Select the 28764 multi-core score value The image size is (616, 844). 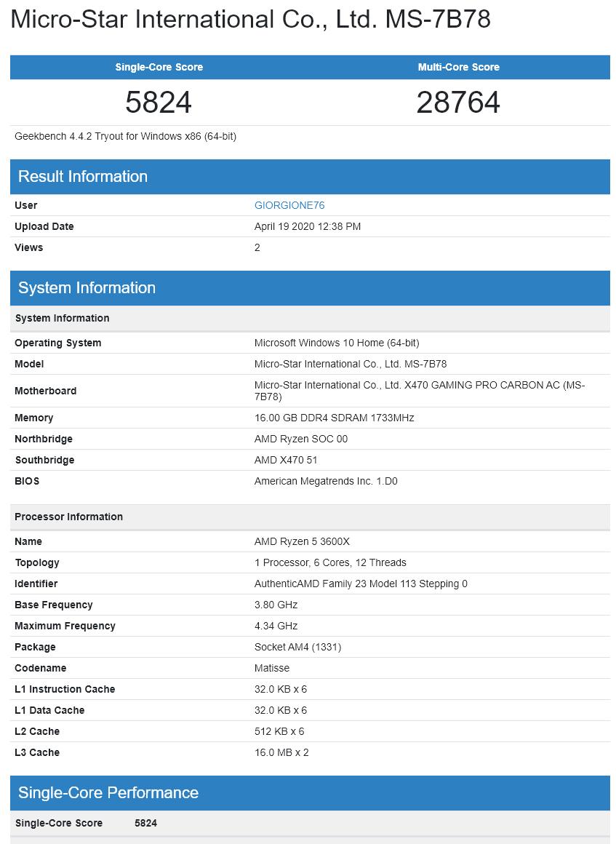(458, 103)
